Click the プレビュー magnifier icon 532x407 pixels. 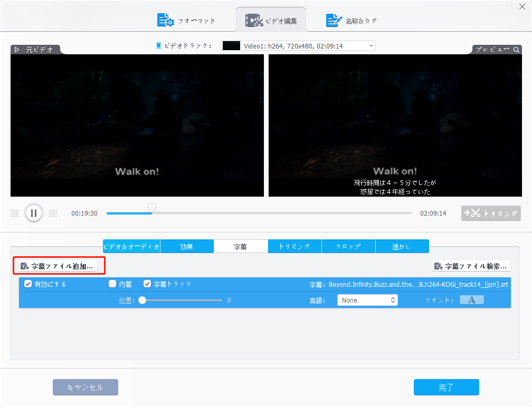516,50
